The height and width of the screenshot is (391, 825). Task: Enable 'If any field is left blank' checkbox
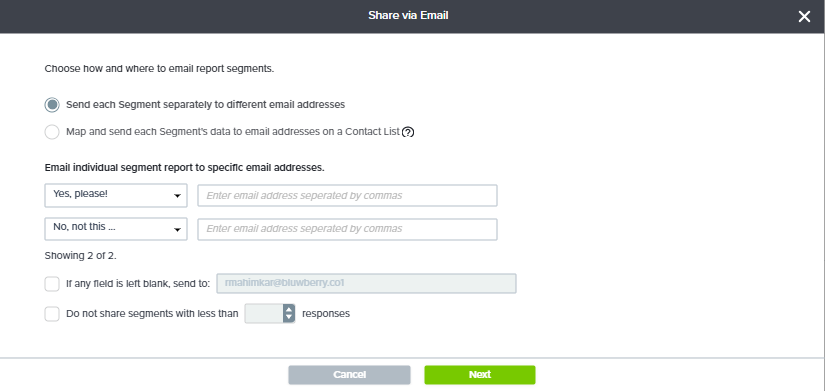point(52,284)
